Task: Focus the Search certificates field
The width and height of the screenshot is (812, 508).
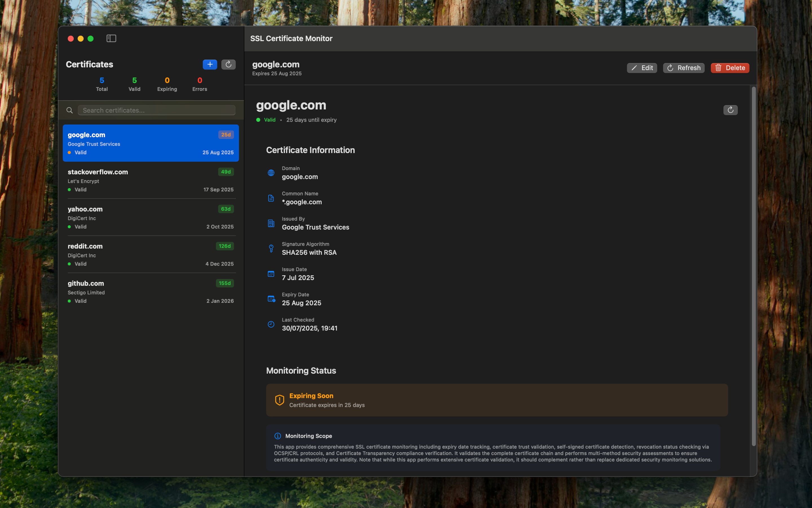Action: [x=156, y=110]
